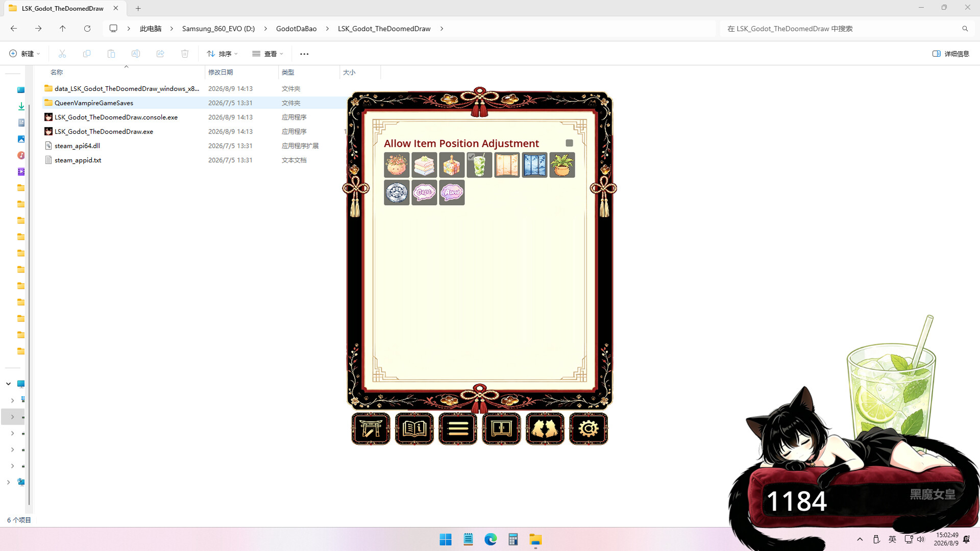
Task: Open the more options ellipsis menu
Action: click(x=304, y=54)
